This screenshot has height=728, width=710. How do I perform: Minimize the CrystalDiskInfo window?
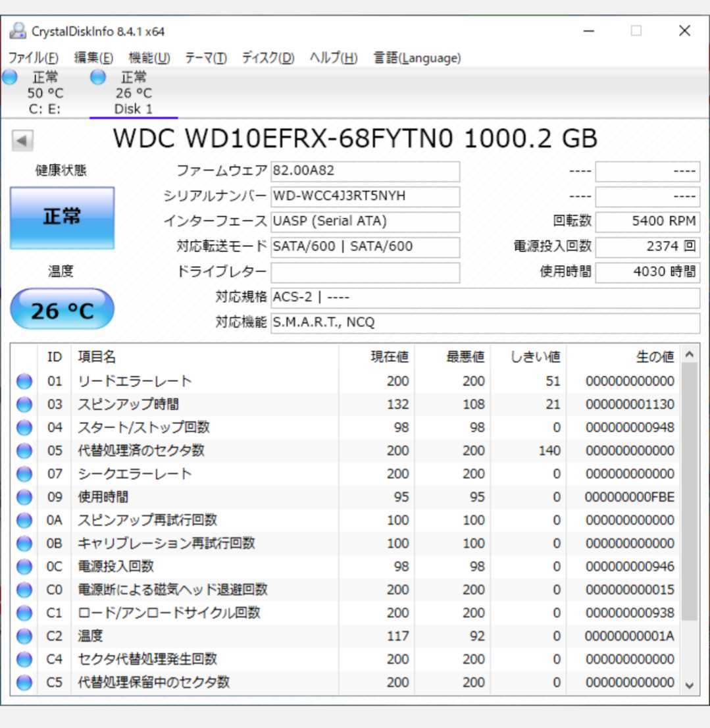coord(589,31)
